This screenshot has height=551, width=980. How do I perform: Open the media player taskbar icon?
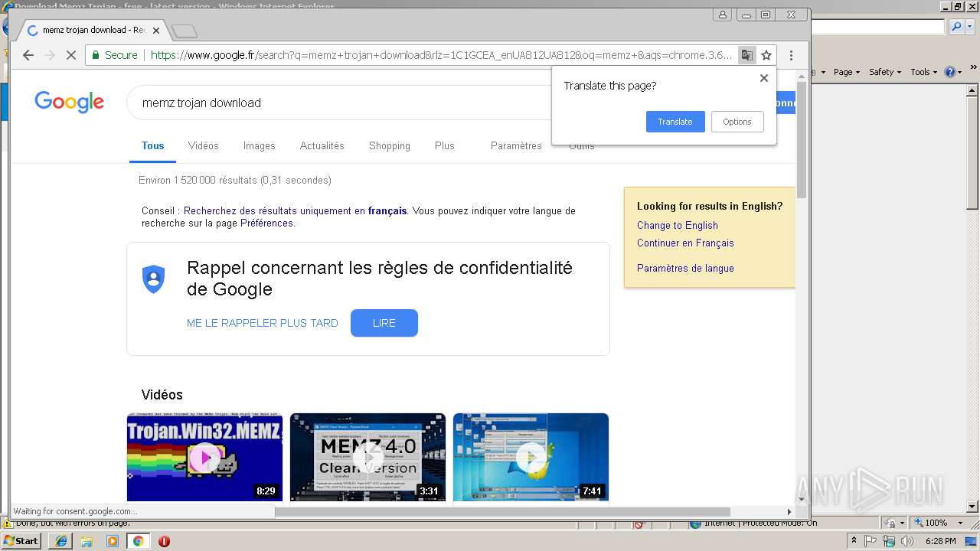click(x=113, y=541)
